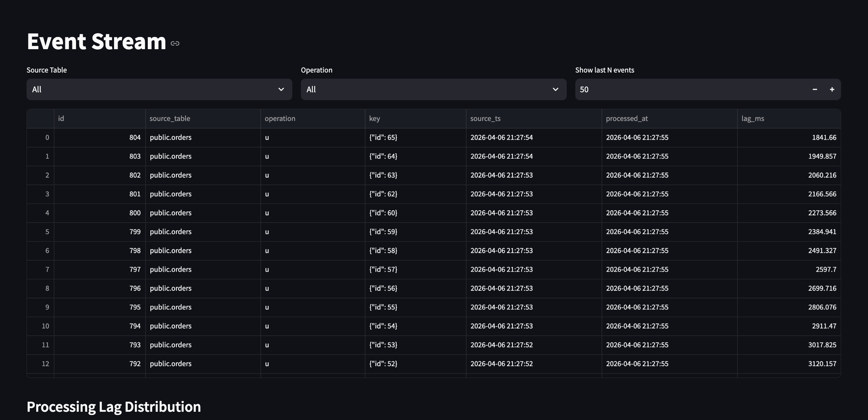Sort by the key column header
Screen dimensions: 868x420
click(x=415, y=118)
